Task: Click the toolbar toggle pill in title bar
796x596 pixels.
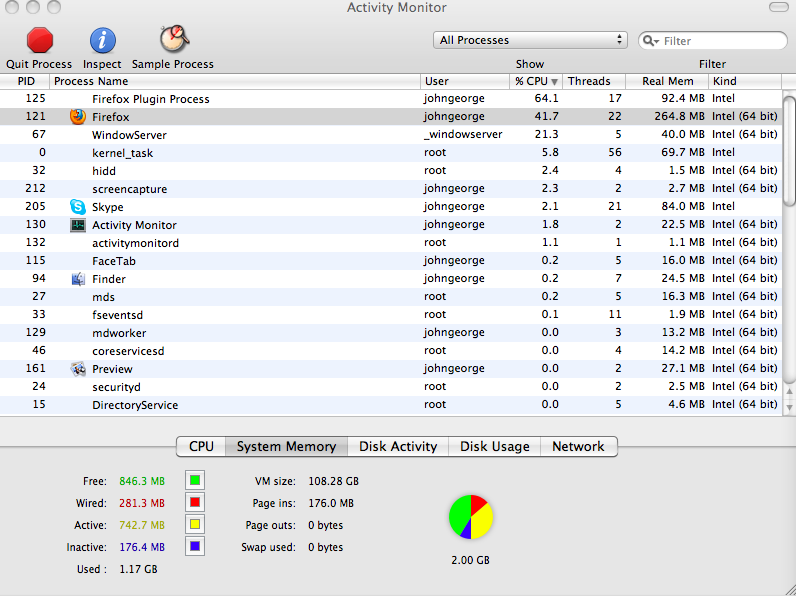Action: pyautogui.click(x=779, y=7)
